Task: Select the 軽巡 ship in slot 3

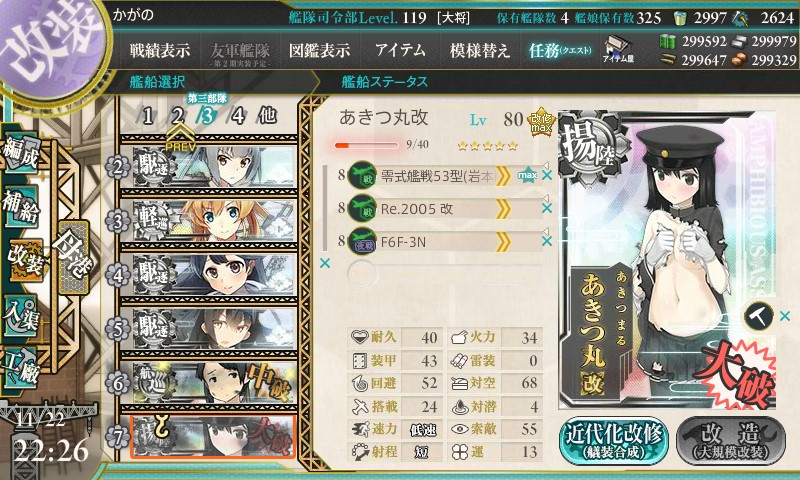Action: coord(209,220)
